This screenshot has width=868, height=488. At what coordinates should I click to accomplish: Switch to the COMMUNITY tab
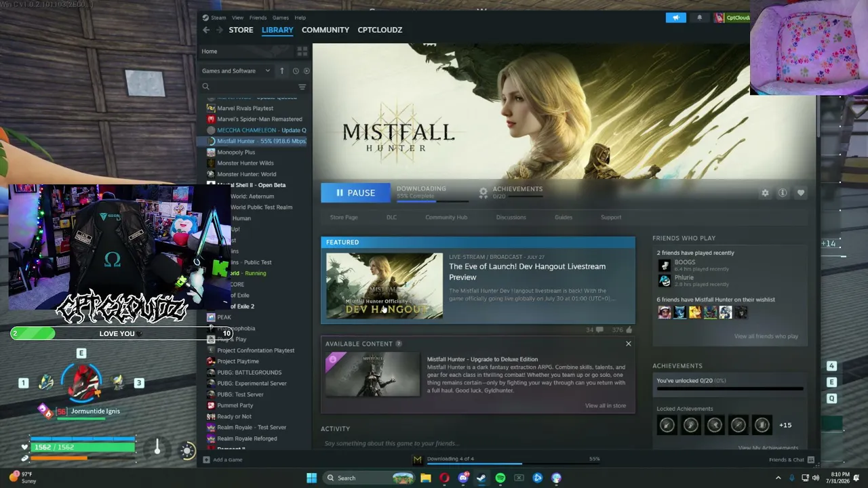325,30
